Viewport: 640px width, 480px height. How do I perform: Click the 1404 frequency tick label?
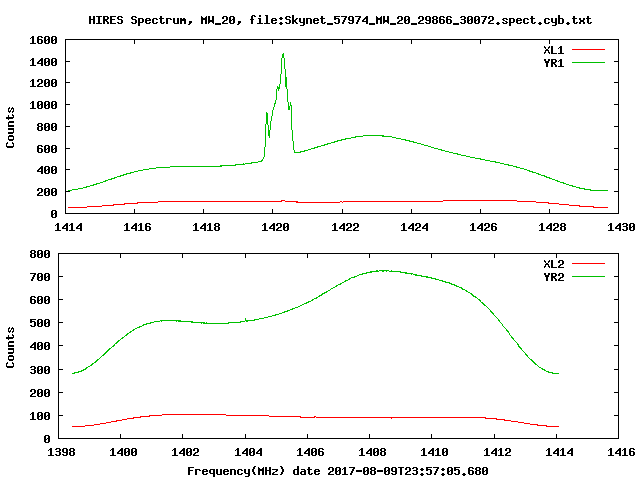pos(248,452)
